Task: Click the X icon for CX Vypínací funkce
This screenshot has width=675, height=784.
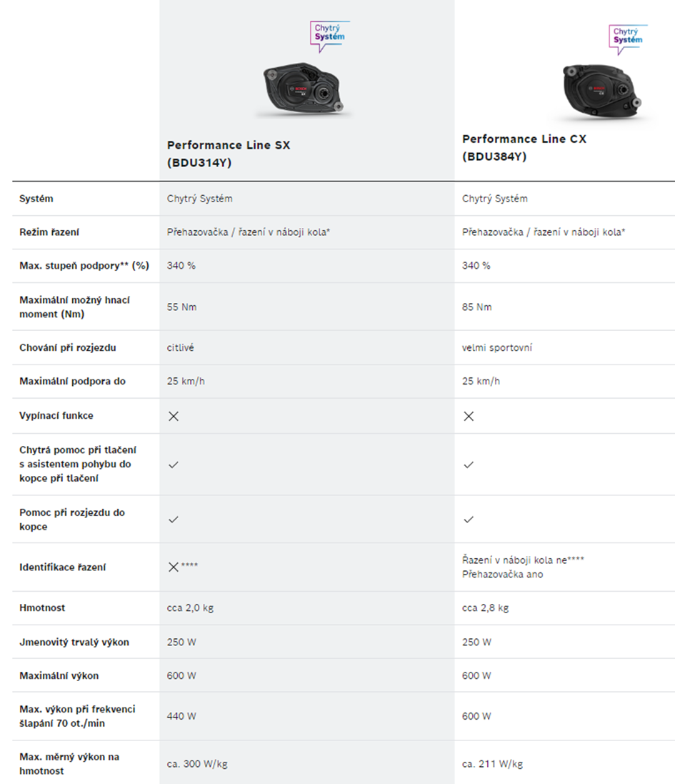Action: click(469, 416)
